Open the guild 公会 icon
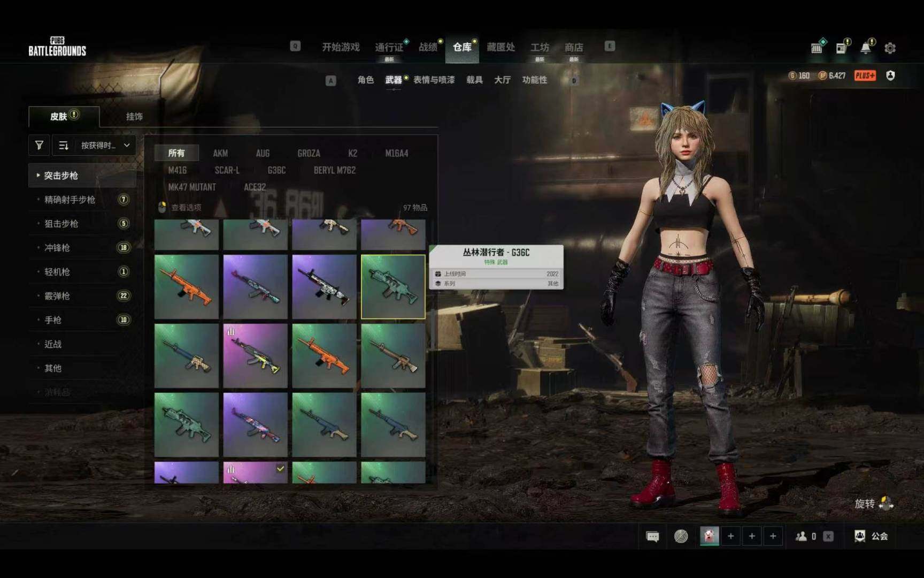Screen dimensions: 924x578 860,536
